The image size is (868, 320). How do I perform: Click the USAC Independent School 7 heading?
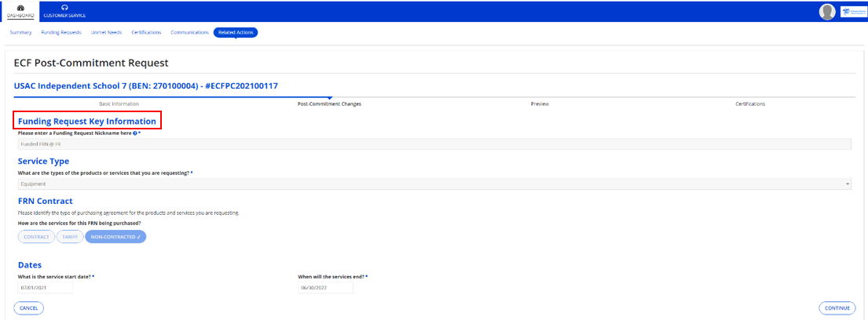coord(145,86)
